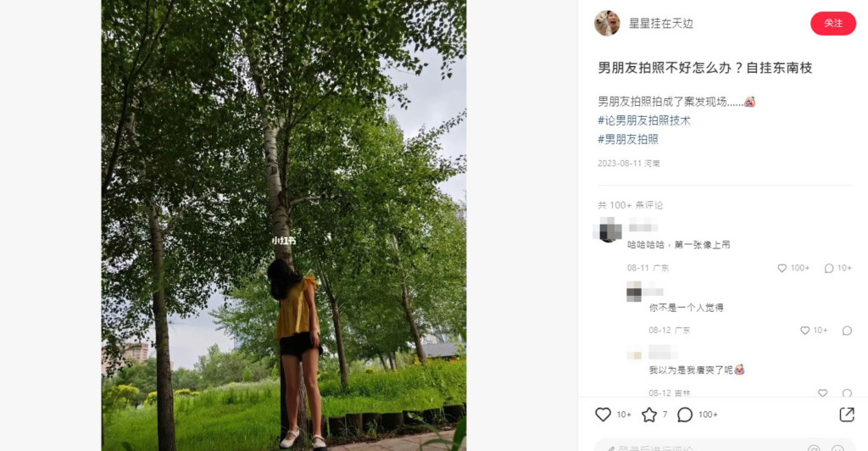Viewport: 868px width, 451px height.
Task: Like the post with the heart icon
Action: coord(603,415)
